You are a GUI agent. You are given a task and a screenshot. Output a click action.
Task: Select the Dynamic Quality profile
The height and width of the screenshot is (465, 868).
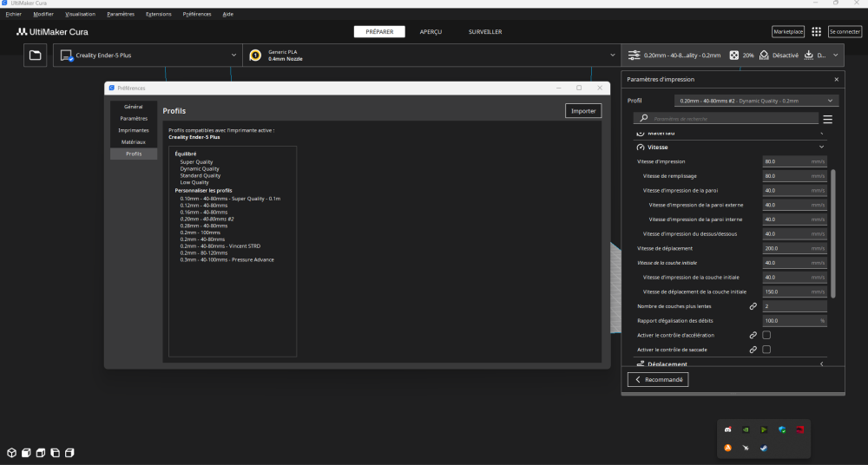[200, 169]
